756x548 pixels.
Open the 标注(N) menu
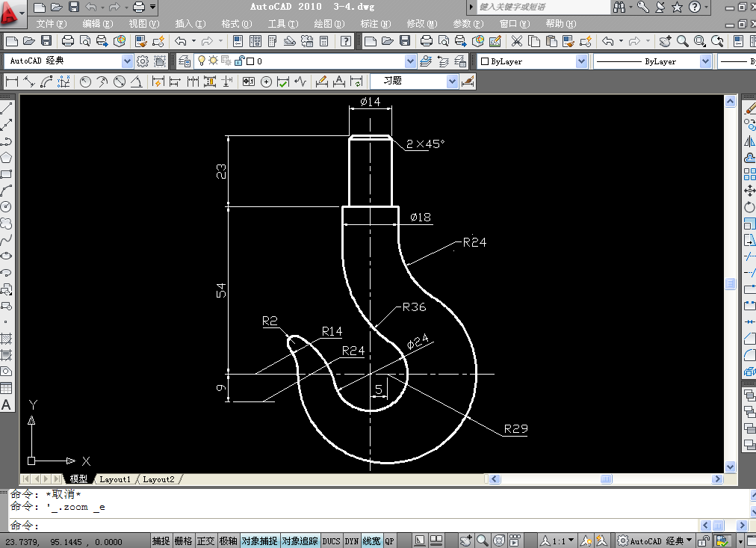pyautogui.click(x=376, y=24)
